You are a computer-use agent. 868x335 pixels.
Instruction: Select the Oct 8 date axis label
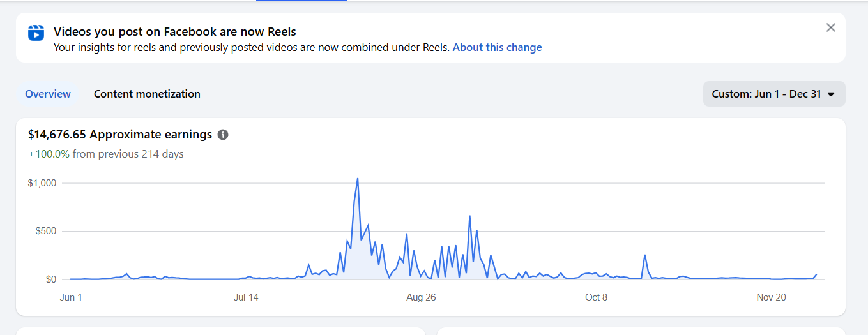[x=596, y=297]
